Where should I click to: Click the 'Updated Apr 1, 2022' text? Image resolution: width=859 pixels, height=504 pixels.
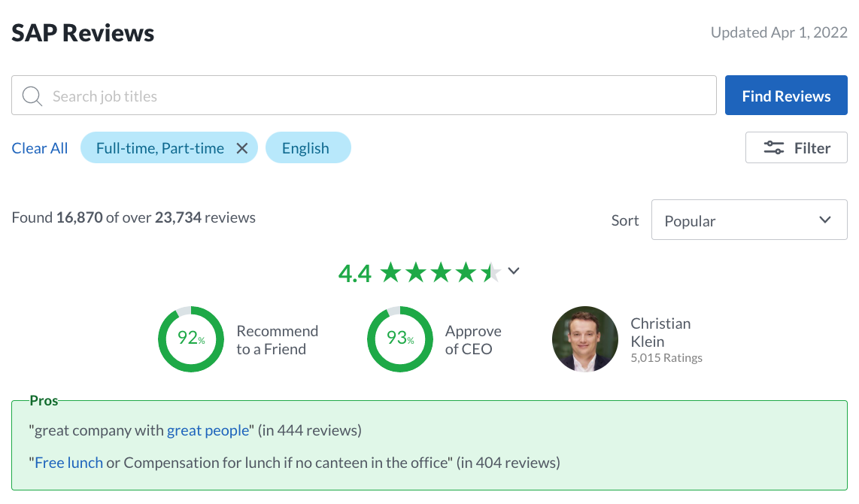click(x=779, y=32)
